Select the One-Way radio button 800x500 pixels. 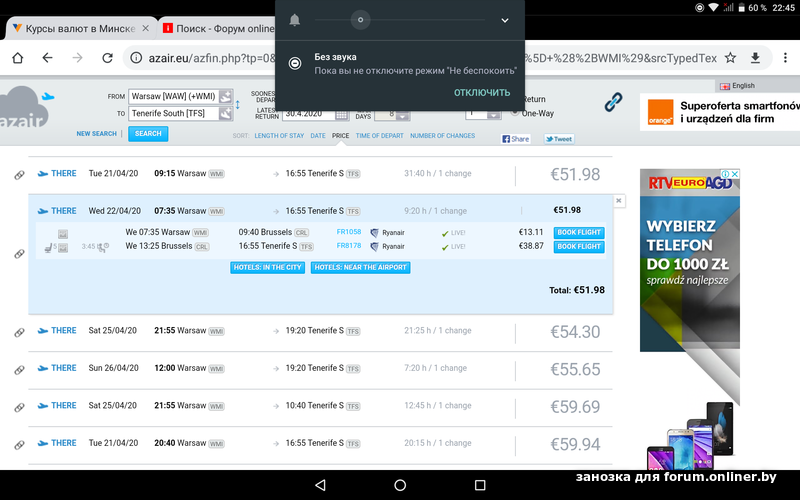(x=515, y=113)
